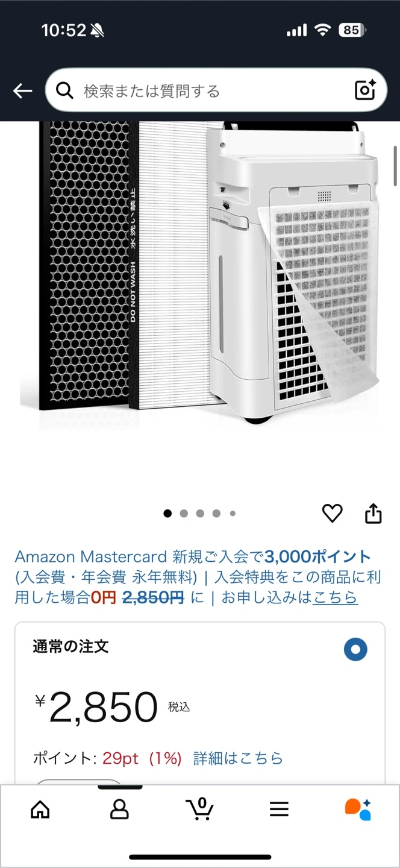Jump to third product image dot
The height and width of the screenshot is (868, 400).
200,514
